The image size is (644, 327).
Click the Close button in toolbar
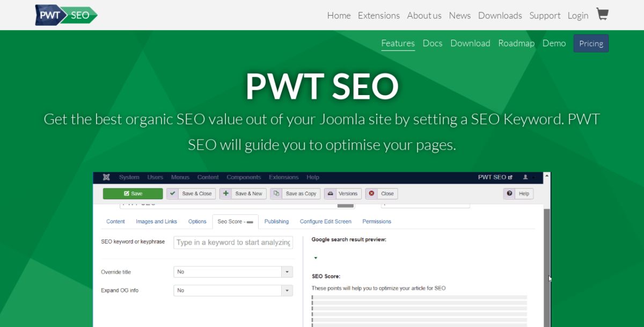(x=382, y=194)
